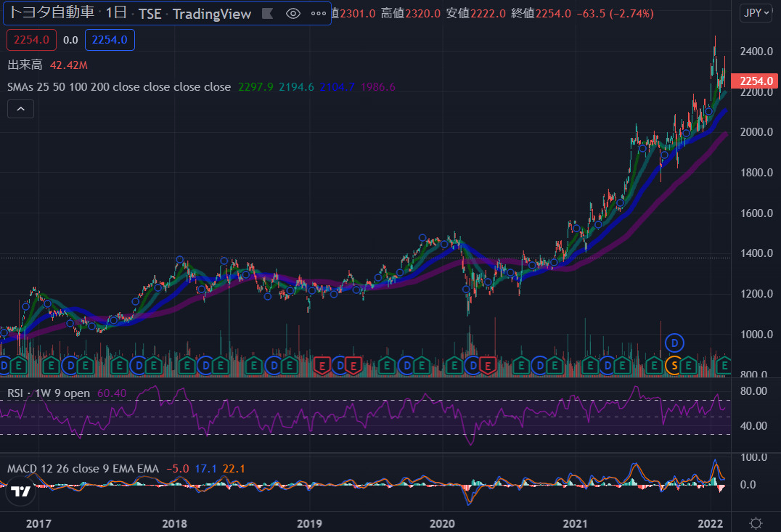Click the red E earnings marker in 2020
The height and width of the screenshot is (532, 781).
coord(488,366)
